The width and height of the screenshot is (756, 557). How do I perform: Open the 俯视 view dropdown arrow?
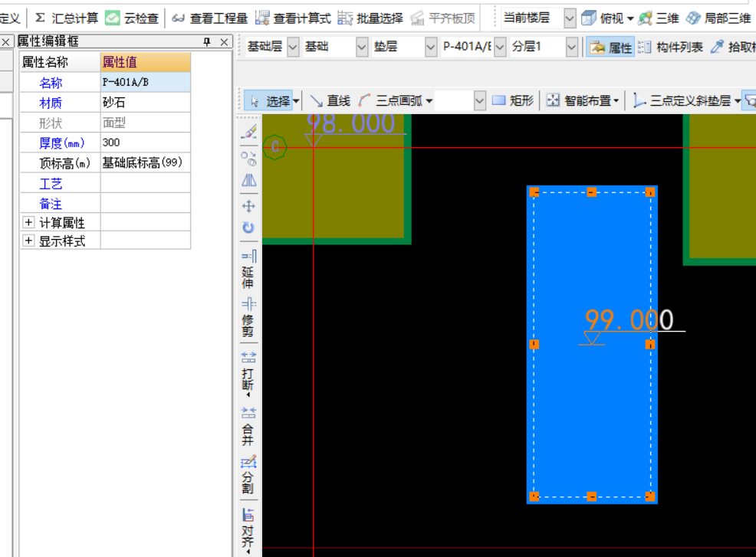click(x=630, y=19)
